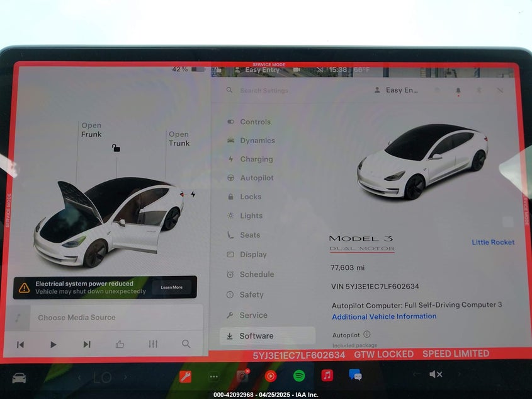532x399 pixels.
Task: Select the Software settings menu item
Action: point(256,336)
